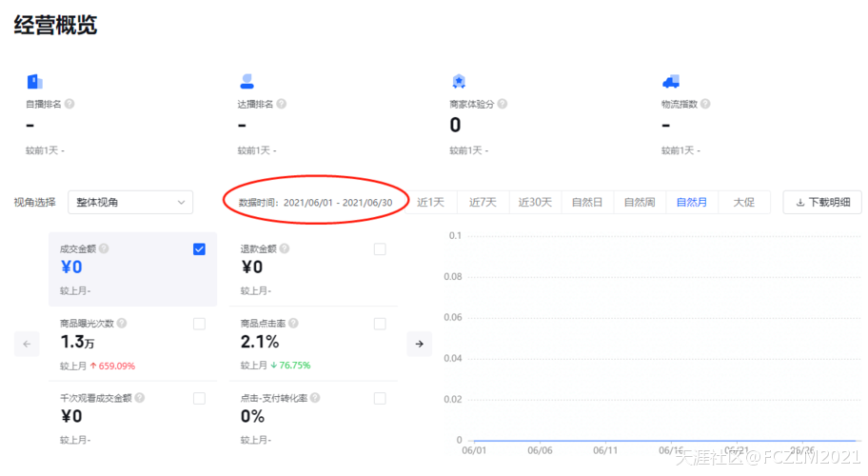
Task: Click the 76.75% decrease figure
Action: coord(294,366)
